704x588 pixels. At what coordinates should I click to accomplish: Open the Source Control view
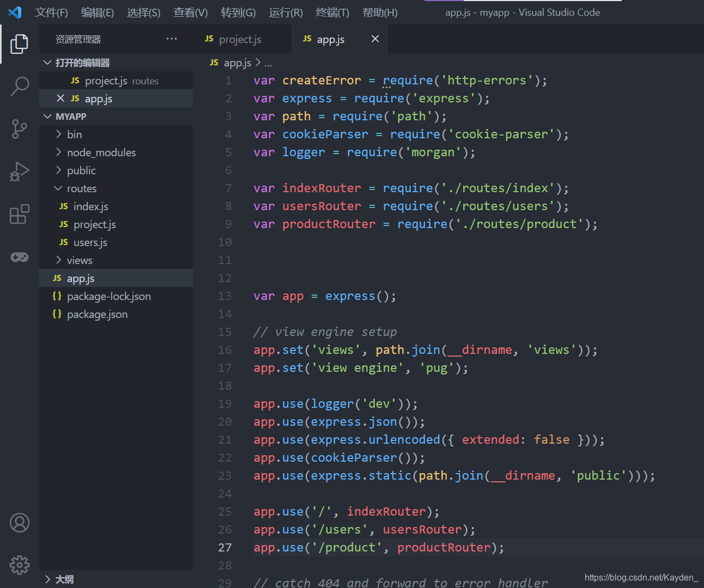(x=19, y=129)
